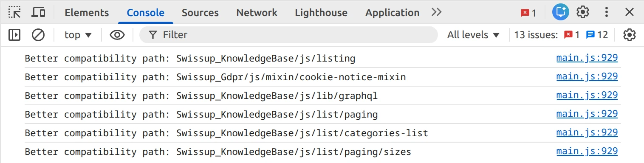The image size is (644, 163).
Task: Close the DevTools panel
Action: [629, 12]
